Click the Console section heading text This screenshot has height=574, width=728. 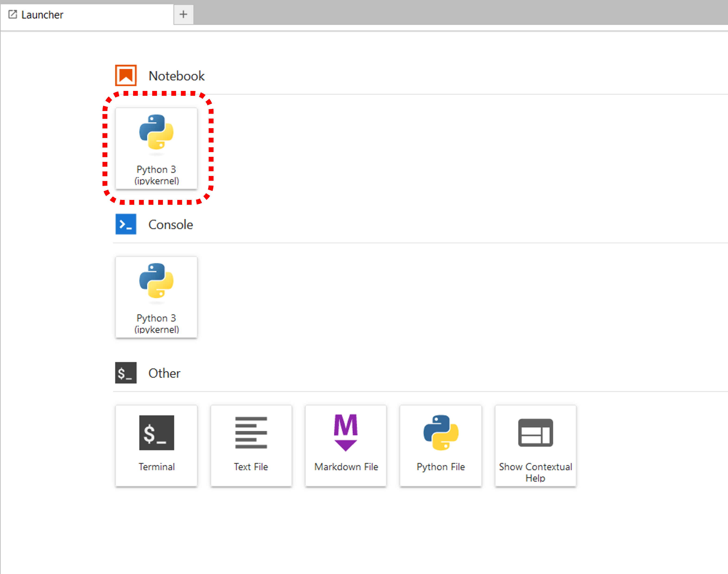[170, 224]
